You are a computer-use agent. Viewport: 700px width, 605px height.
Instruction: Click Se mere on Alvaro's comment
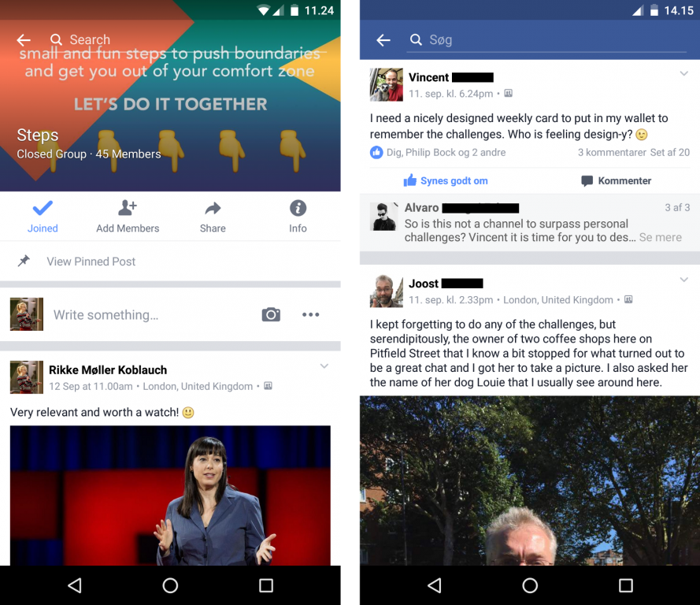point(661,238)
